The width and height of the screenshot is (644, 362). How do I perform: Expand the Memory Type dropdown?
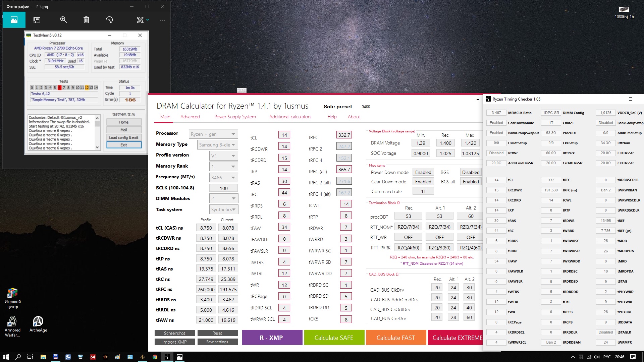point(218,145)
